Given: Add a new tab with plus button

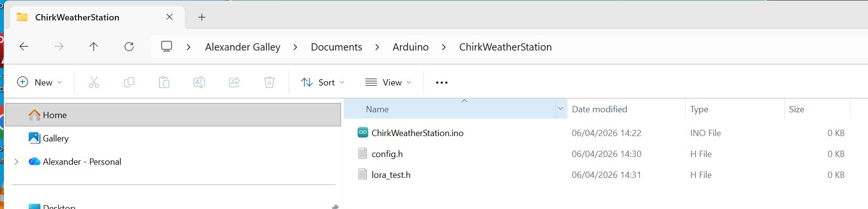Looking at the screenshot, I should coord(202,17).
